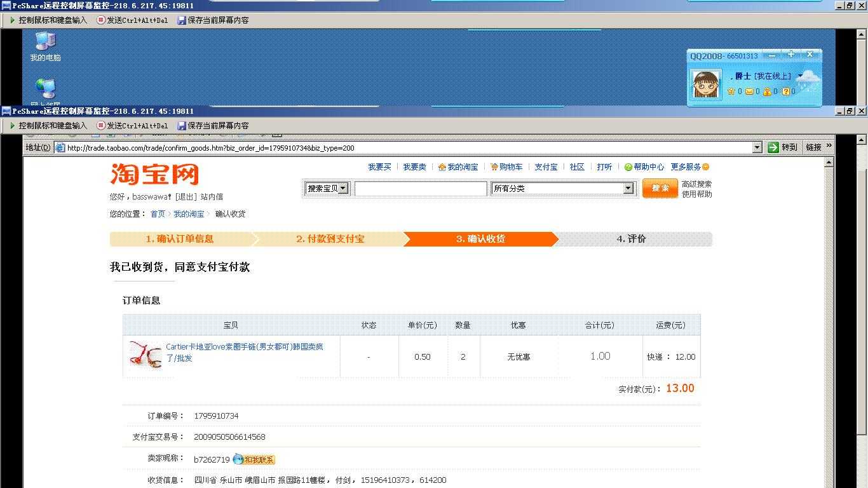The image size is (868, 488).
Task: Expand the address bar history dropdown
Action: tap(757, 148)
